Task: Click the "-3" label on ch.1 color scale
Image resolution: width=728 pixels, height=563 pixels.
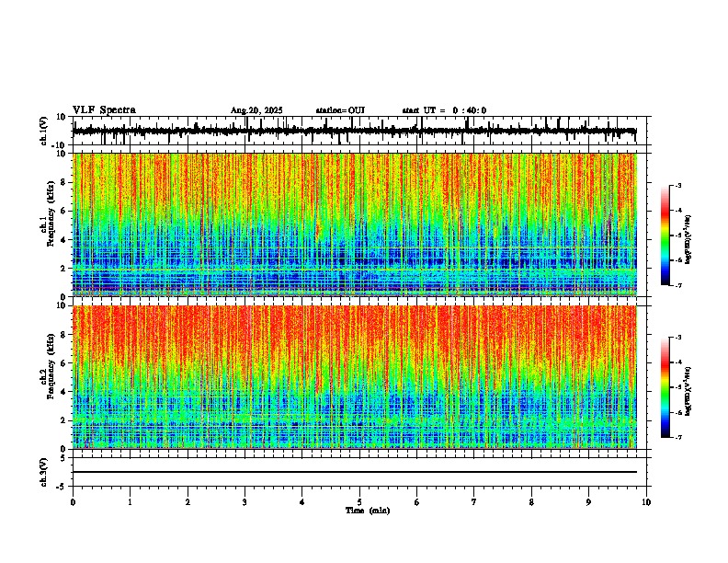Action: [678, 185]
